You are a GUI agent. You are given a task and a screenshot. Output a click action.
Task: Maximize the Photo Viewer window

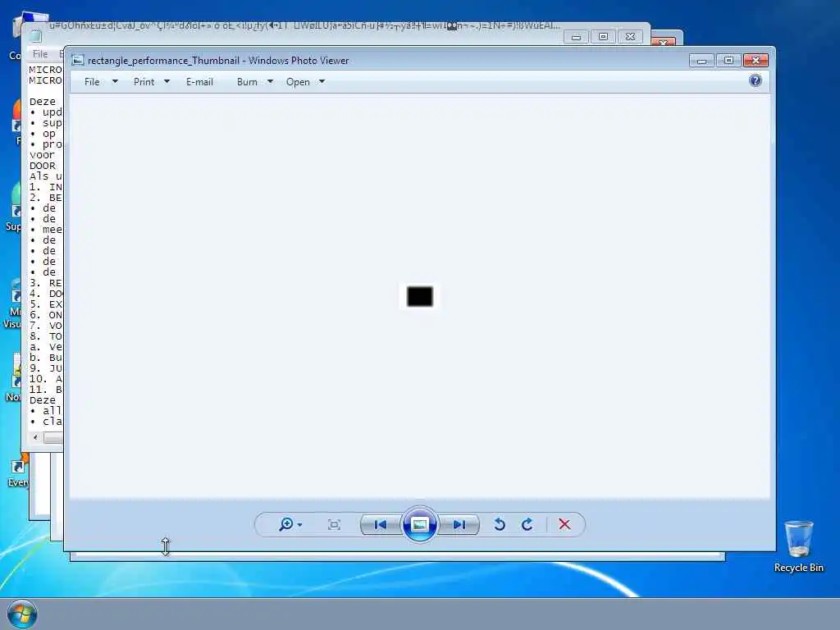tap(728, 61)
